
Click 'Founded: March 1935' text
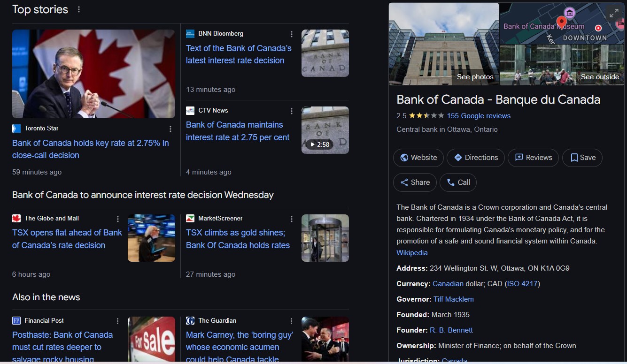[x=433, y=315]
